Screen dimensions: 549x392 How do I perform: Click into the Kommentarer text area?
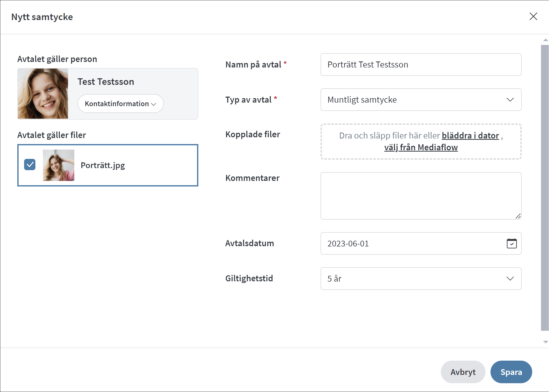(x=421, y=196)
